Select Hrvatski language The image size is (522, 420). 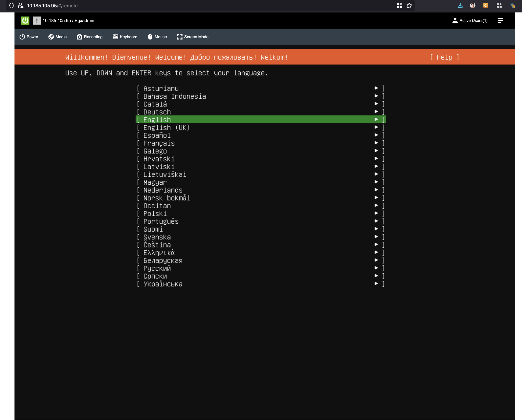(x=260, y=159)
